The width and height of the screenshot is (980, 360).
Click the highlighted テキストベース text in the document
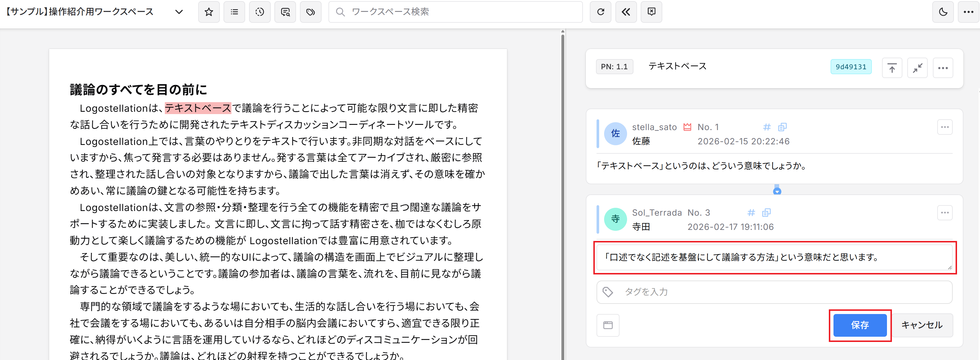pyautogui.click(x=198, y=108)
